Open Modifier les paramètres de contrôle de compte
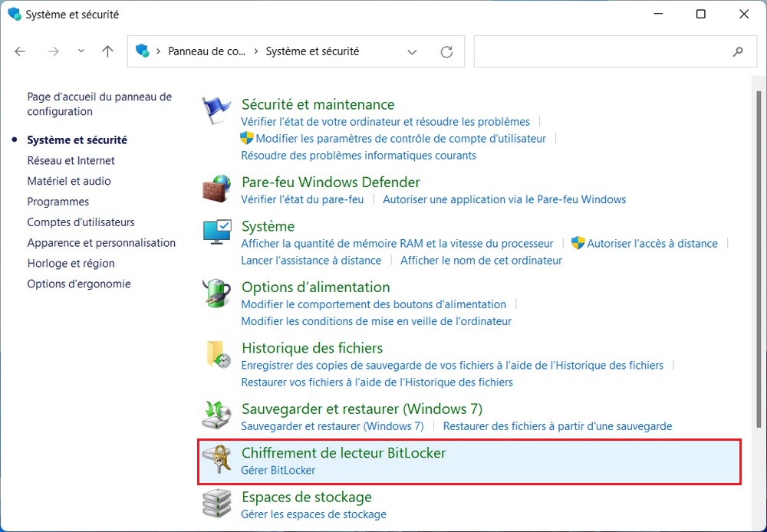The width and height of the screenshot is (767, 532). coord(400,139)
